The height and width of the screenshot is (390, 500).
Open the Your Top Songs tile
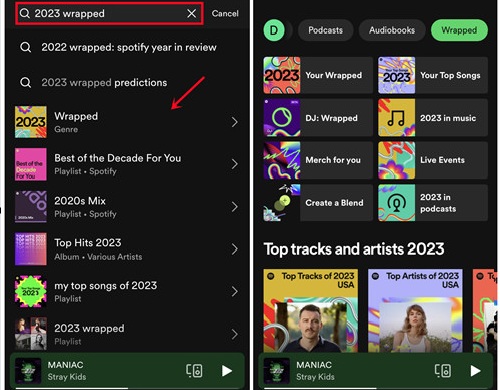pyautogui.click(x=433, y=75)
